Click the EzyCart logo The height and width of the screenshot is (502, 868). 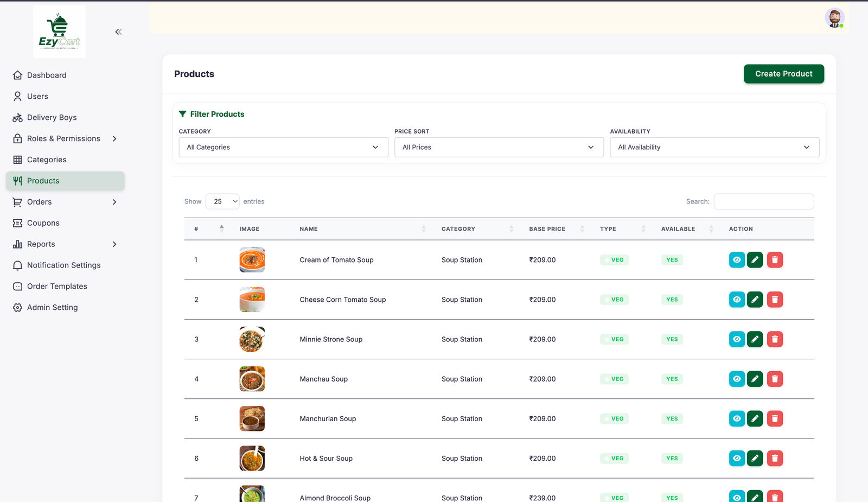click(x=59, y=31)
